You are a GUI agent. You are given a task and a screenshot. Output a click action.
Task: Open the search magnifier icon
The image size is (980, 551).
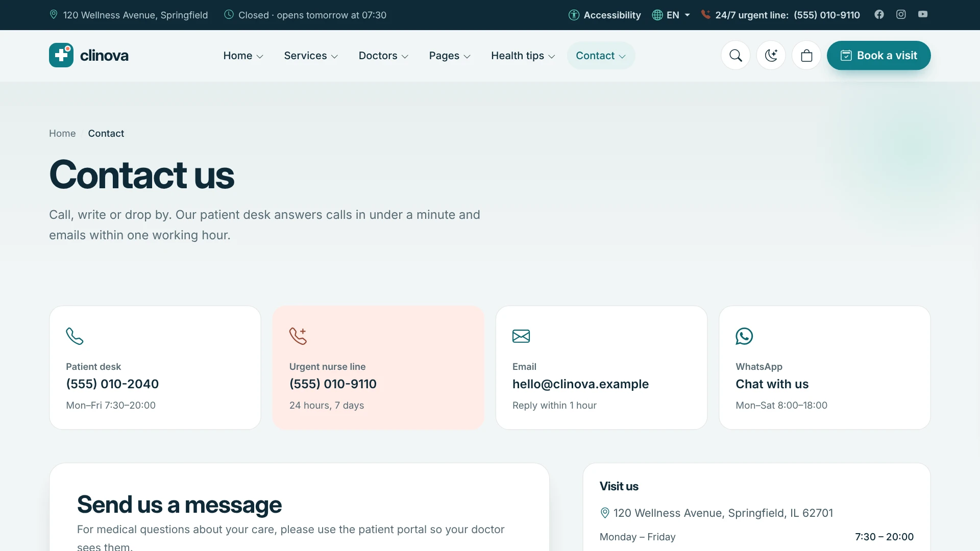736,56
